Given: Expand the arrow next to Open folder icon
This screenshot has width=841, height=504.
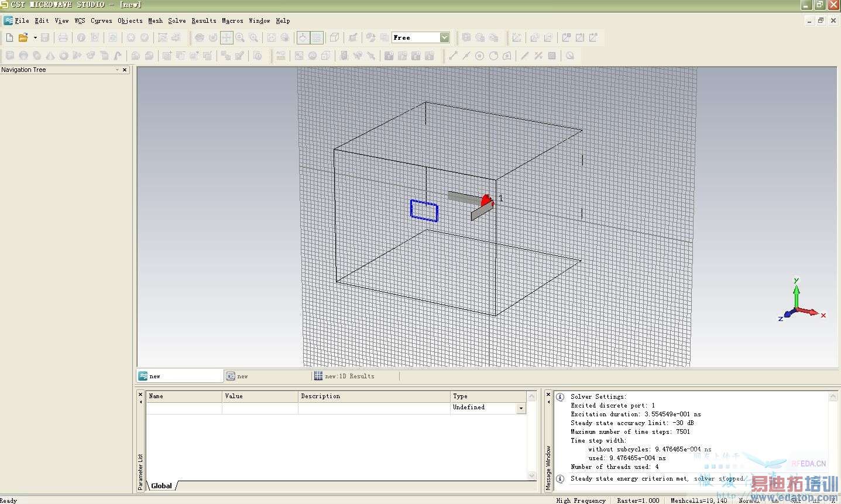Looking at the screenshot, I should [35, 37].
